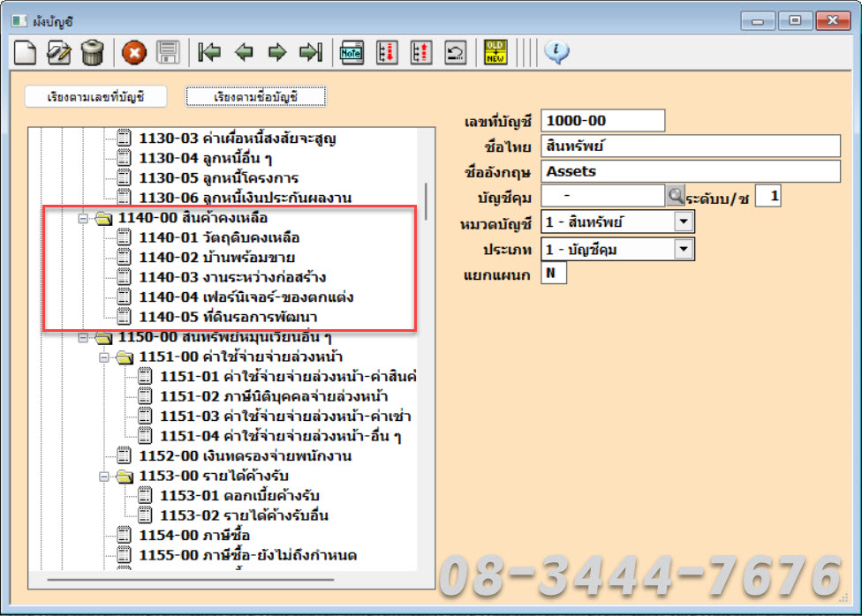The image size is (862, 616).
Task: Sort by account name button
Action: (255, 97)
